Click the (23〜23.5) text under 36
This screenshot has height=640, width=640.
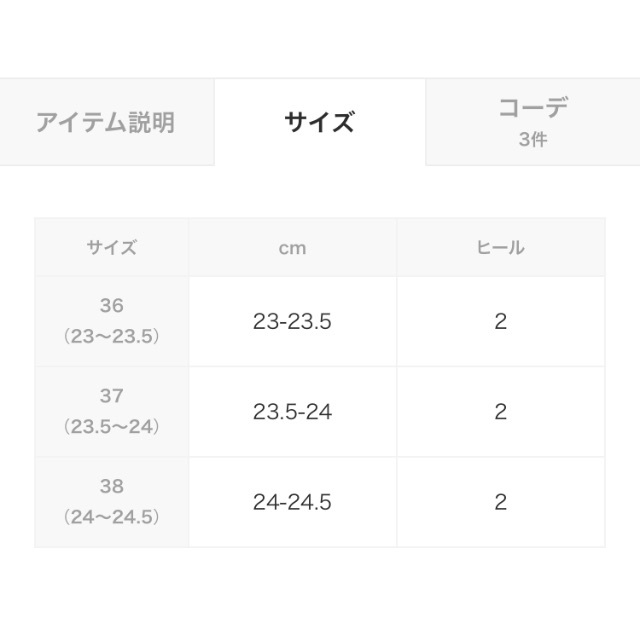112,336
